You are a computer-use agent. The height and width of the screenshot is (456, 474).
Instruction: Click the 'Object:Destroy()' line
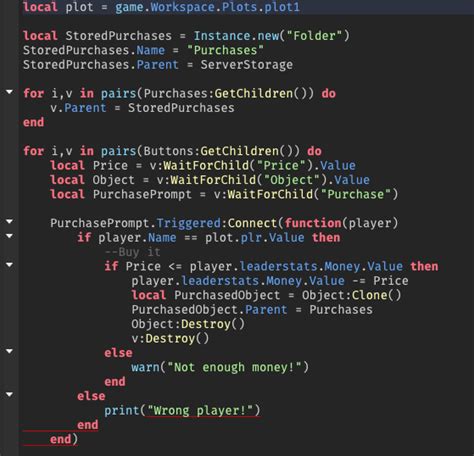[x=188, y=324]
